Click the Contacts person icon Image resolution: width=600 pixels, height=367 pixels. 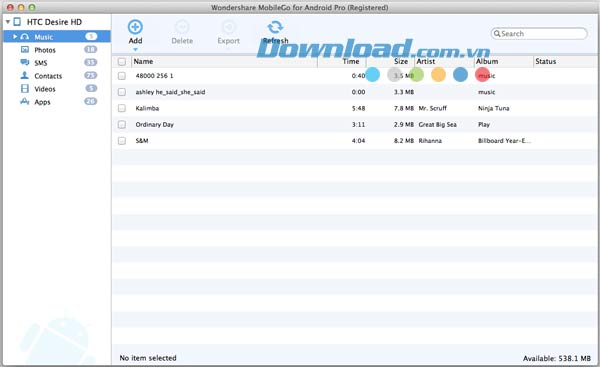pyautogui.click(x=24, y=75)
